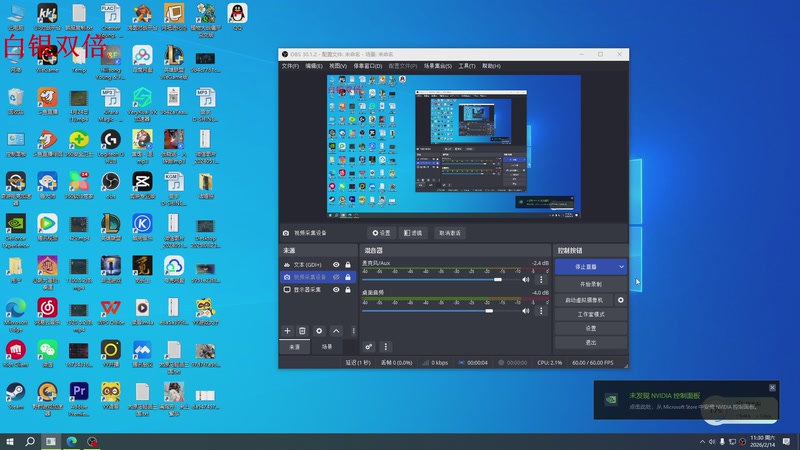The height and width of the screenshot is (450, 800).
Task: Open the 编辑(E) menu
Action: pos(314,66)
